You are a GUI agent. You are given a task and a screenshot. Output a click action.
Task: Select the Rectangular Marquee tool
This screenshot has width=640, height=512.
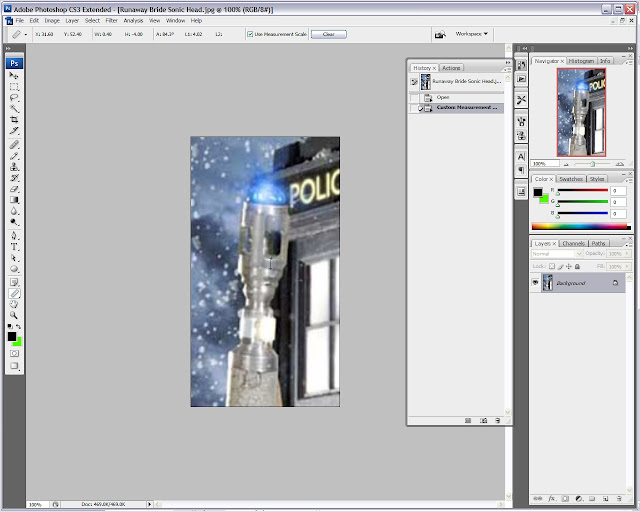tap(14, 87)
